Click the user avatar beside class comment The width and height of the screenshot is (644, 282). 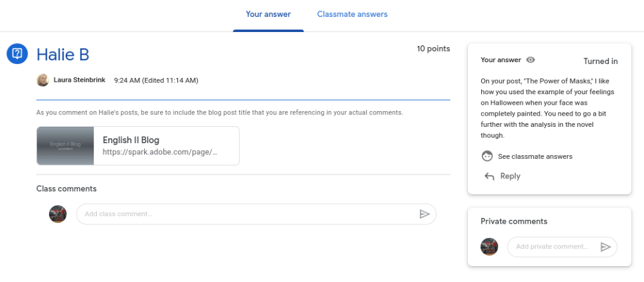58,214
